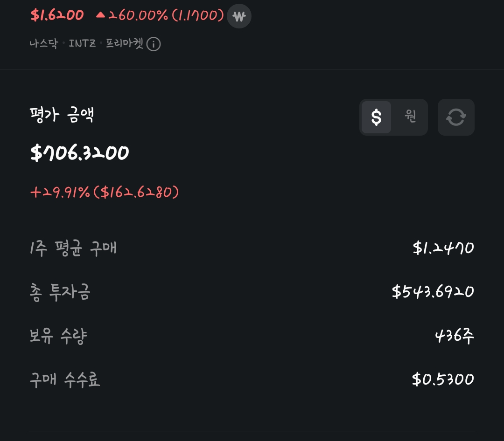Click the current price $1.6200
Viewport: 504px width, 441px height.
tap(57, 15)
